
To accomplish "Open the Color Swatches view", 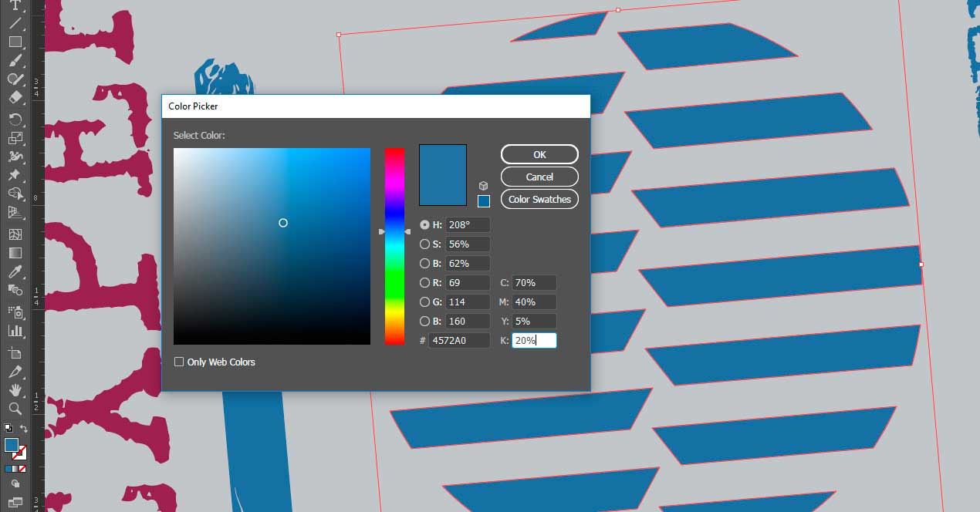I will (539, 199).
